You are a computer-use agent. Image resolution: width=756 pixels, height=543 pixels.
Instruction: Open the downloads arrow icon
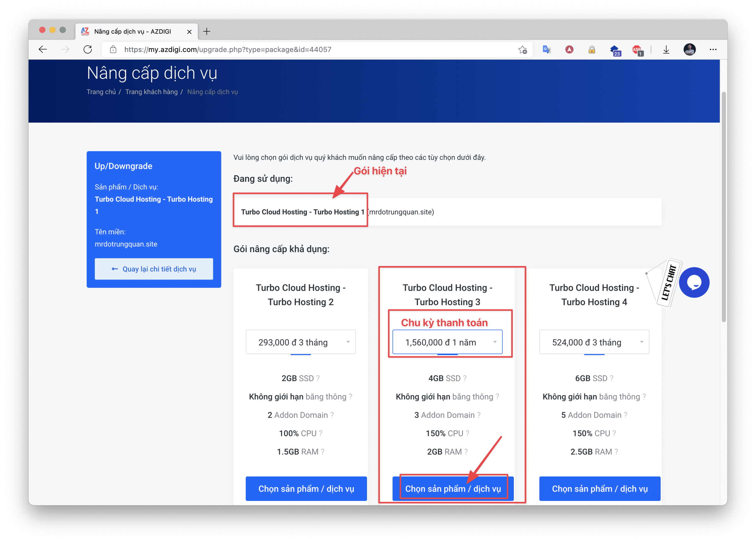[x=666, y=50]
